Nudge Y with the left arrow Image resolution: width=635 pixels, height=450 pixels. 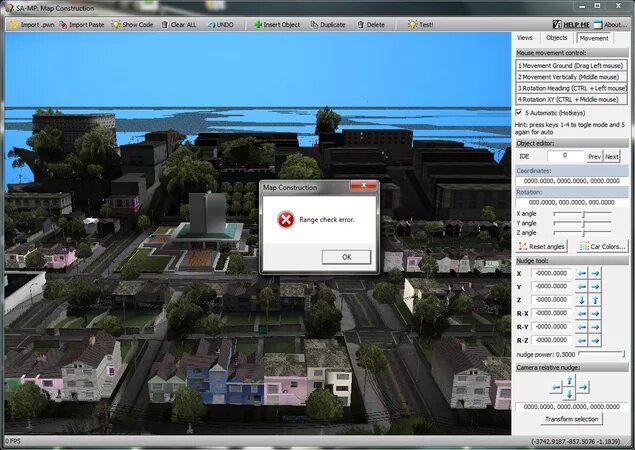pyautogui.click(x=582, y=286)
